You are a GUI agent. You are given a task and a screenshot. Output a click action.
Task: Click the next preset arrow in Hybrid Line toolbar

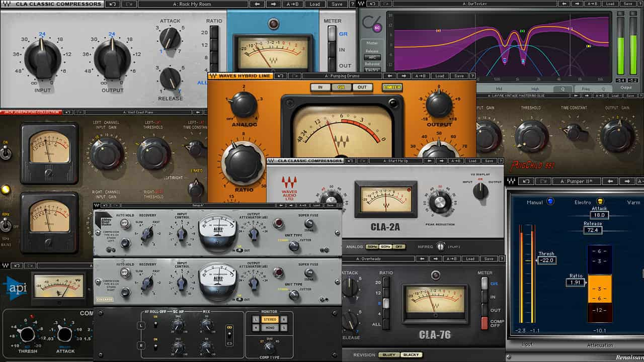pyautogui.click(x=403, y=76)
